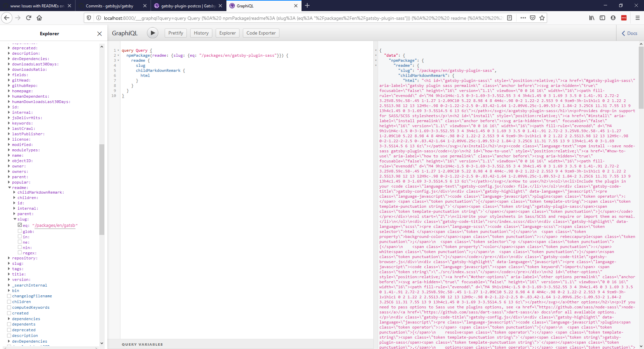
Task: Toggle reader view in the address bar
Action: pyautogui.click(x=509, y=18)
